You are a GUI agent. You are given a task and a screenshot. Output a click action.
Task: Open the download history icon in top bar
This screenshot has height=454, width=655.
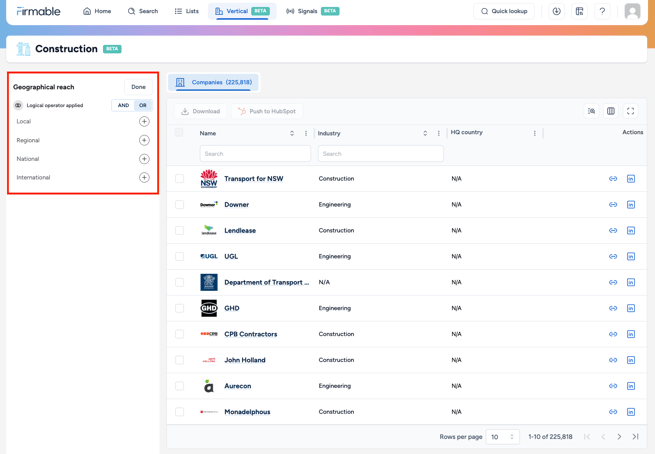click(x=556, y=11)
